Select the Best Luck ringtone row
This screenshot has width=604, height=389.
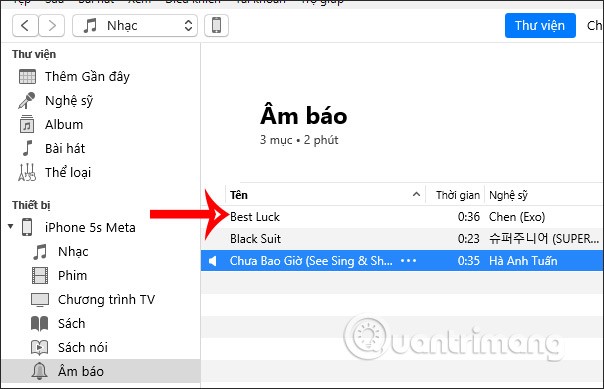(x=402, y=217)
